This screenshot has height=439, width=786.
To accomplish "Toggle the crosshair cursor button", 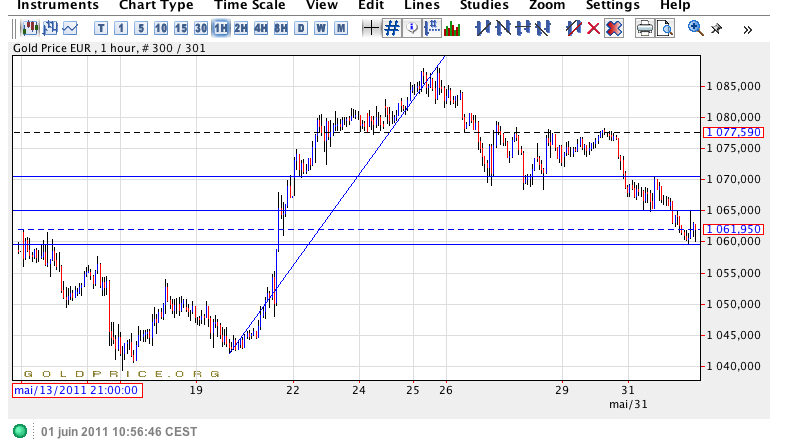I will [371, 28].
